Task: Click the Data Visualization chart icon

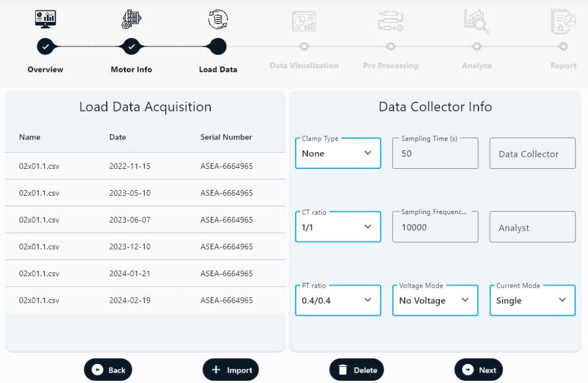Action: click(x=304, y=21)
